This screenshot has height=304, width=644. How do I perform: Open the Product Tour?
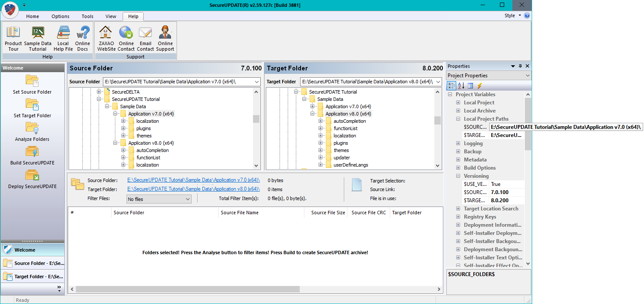(x=13, y=38)
